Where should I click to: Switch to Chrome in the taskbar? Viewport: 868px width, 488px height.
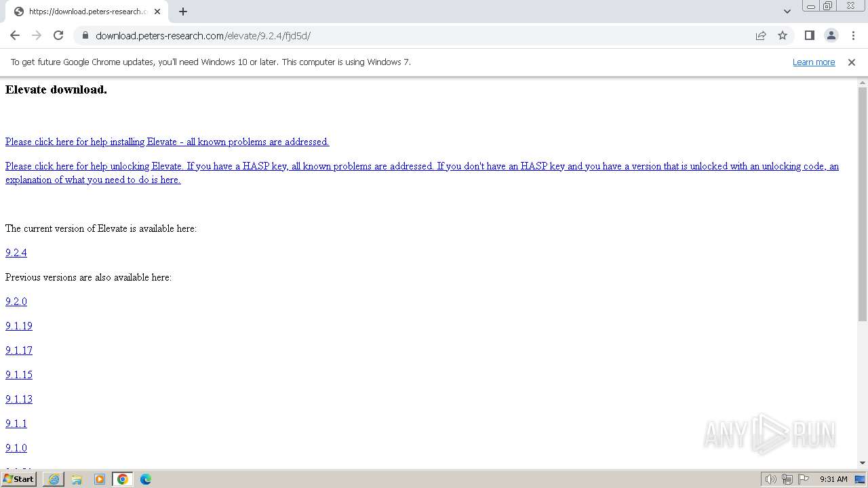123,479
